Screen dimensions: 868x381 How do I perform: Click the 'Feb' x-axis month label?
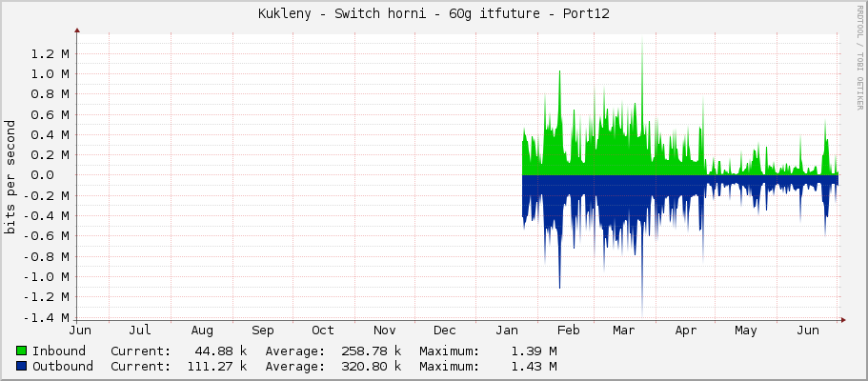point(569,331)
